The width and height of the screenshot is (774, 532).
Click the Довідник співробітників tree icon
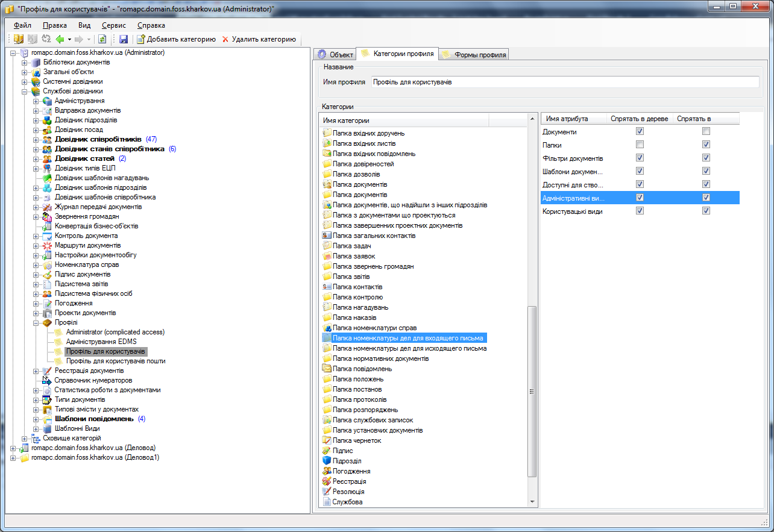click(x=47, y=139)
